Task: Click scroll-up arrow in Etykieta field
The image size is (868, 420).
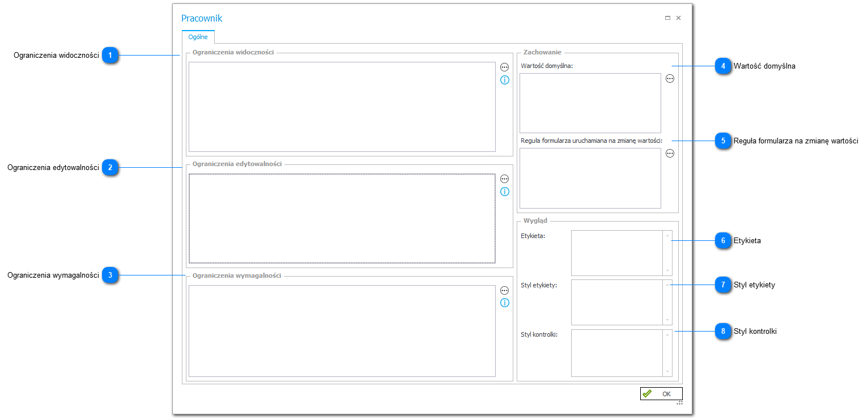Action: pos(667,235)
